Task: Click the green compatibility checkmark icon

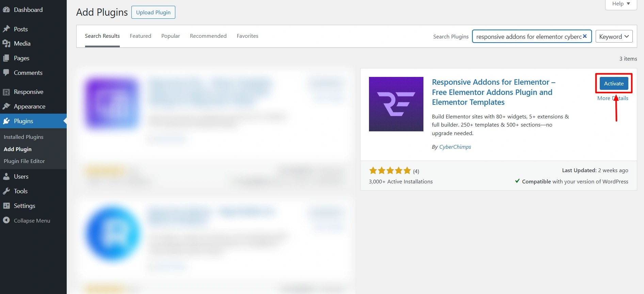Action: tap(517, 181)
